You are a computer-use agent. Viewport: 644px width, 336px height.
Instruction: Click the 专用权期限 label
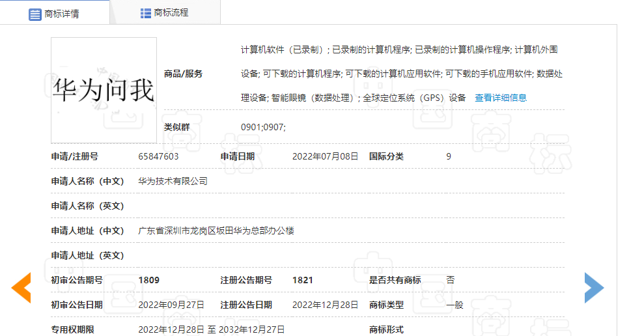click(x=73, y=329)
